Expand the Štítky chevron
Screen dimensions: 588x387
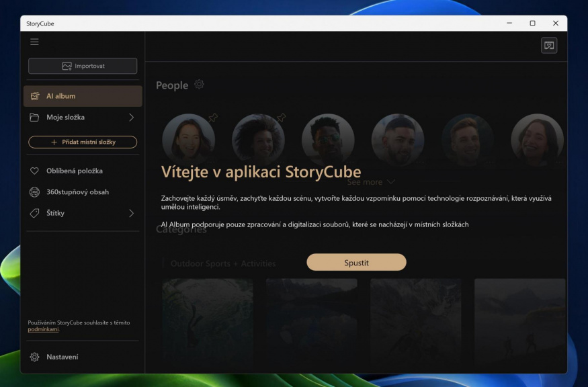(131, 214)
